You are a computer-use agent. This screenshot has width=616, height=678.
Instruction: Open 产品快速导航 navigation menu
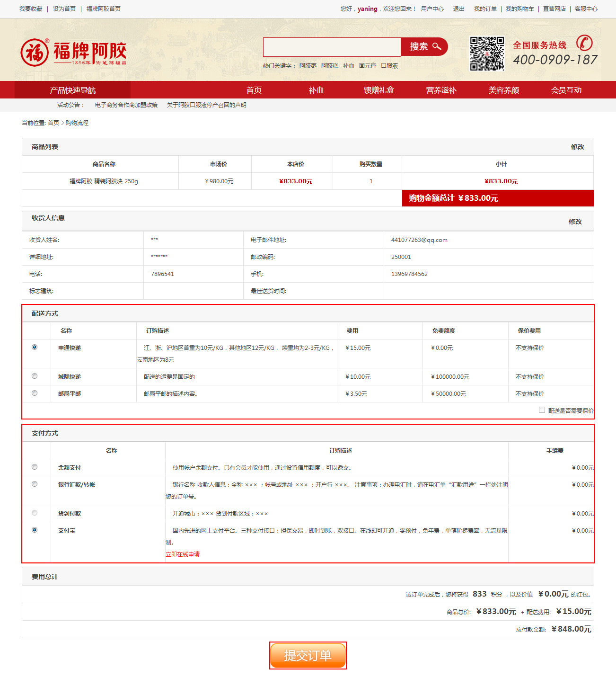point(72,90)
